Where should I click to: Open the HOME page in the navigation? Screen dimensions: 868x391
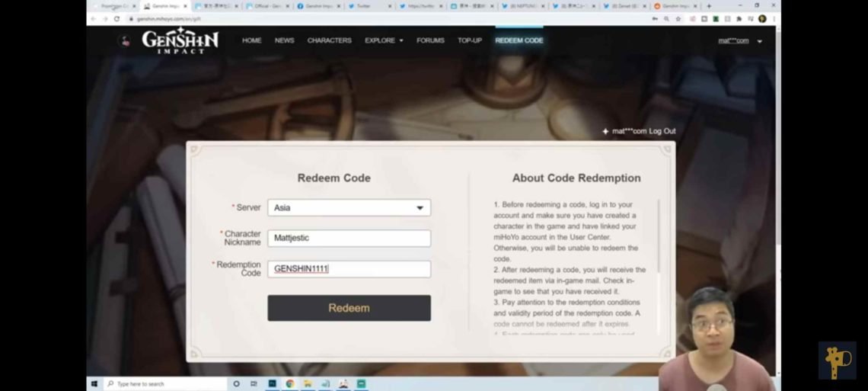[x=251, y=40]
